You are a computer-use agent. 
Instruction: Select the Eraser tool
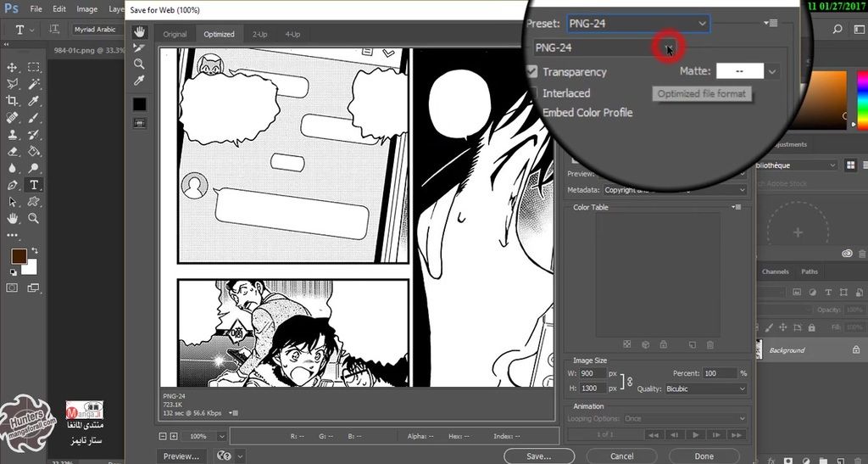tap(12, 151)
